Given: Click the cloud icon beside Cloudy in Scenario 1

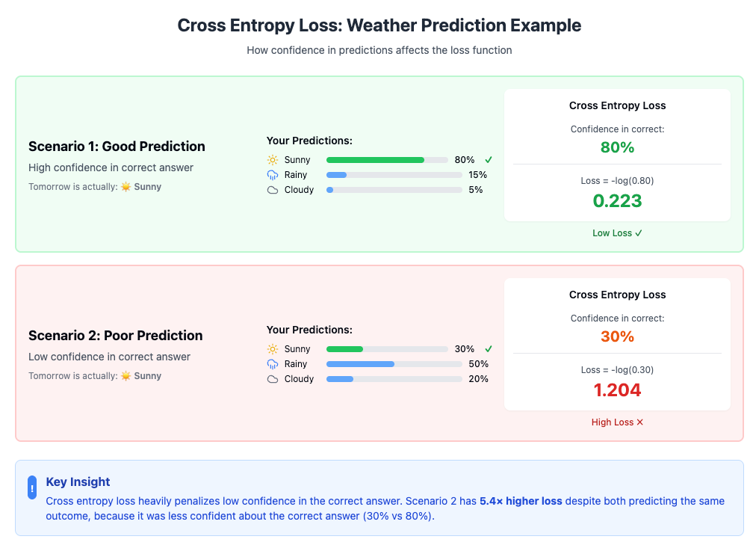Looking at the screenshot, I should (273, 190).
